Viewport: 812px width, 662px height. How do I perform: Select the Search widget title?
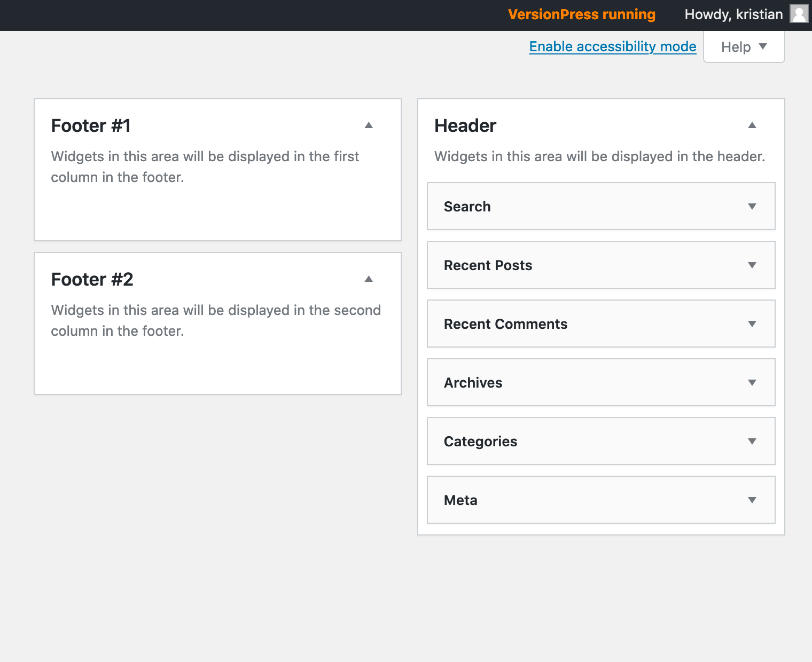pos(467,207)
